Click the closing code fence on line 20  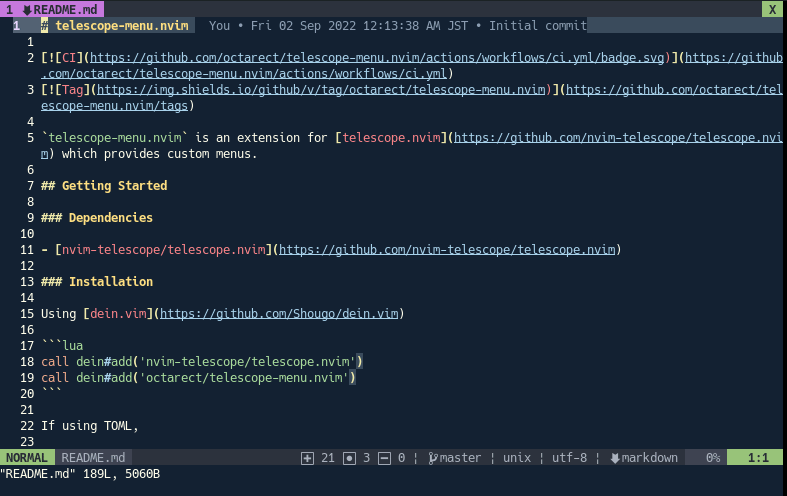[x=52, y=392]
